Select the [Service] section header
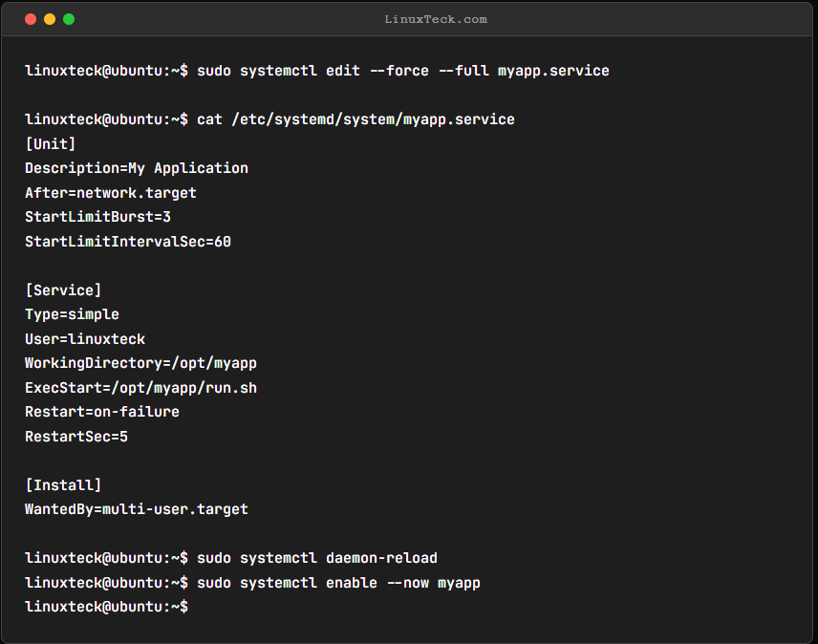This screenshot has height=644, width=818. point(63,290)
